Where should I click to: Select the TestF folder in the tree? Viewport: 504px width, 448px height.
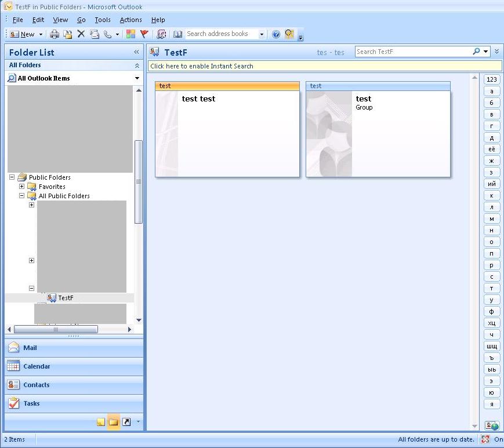[x=66, y=298]
